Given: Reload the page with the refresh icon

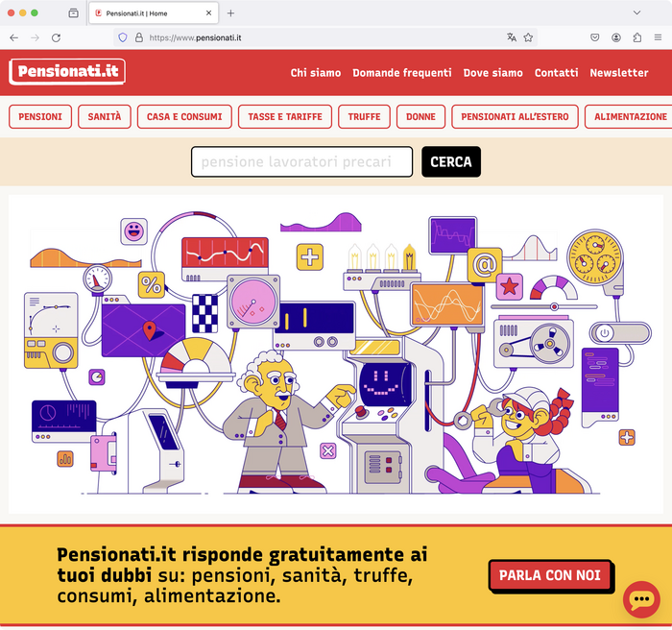Looking at the screenshot, I should [56, 37].
